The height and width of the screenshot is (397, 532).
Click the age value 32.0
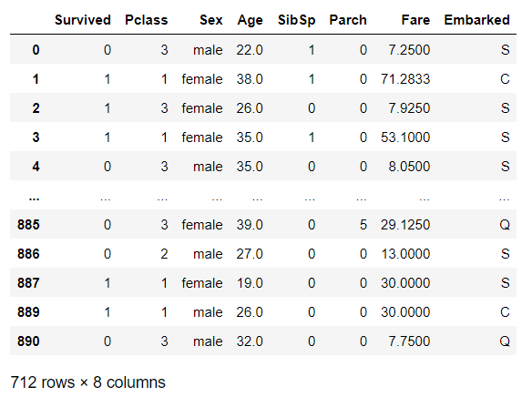250,341
